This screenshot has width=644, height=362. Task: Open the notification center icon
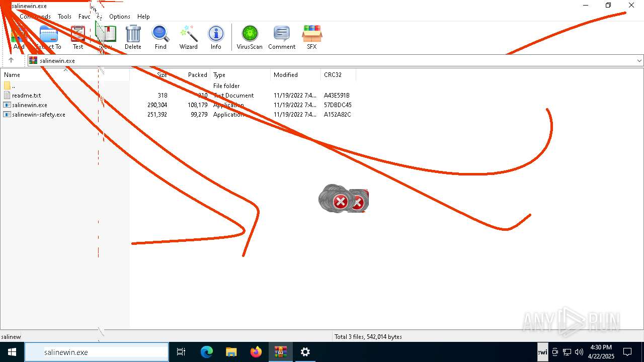(x=627, y=352)
